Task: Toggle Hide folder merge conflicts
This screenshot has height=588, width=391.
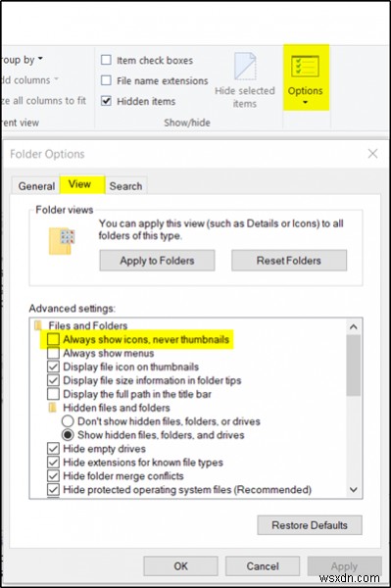Action: pos(53,476)
